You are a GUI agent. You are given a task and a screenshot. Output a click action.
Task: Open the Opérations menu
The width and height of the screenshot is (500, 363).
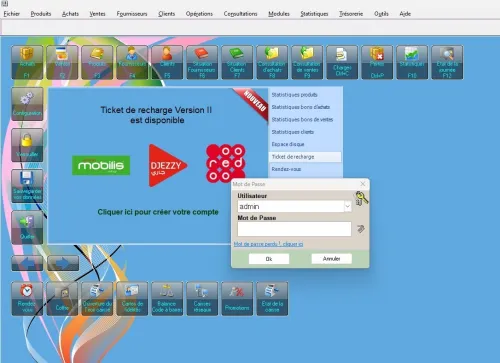(x=199, y=14)
